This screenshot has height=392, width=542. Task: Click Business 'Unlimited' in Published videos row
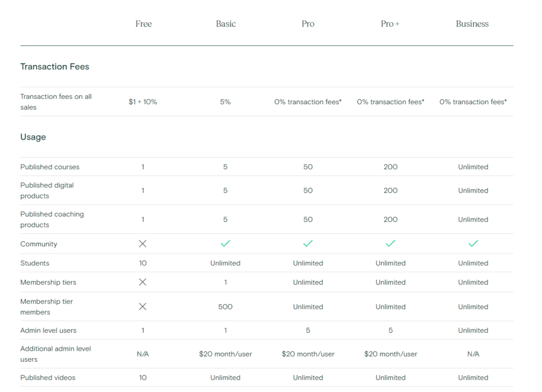pyautogui.click(x=473, y=378)
